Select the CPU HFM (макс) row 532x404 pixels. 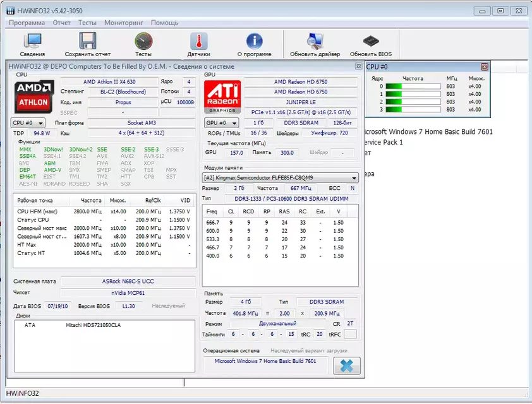(104, 211)
